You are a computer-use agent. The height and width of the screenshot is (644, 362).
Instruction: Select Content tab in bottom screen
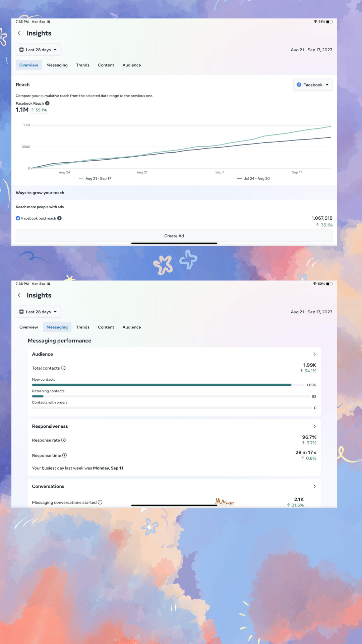(x=106, y=327)
